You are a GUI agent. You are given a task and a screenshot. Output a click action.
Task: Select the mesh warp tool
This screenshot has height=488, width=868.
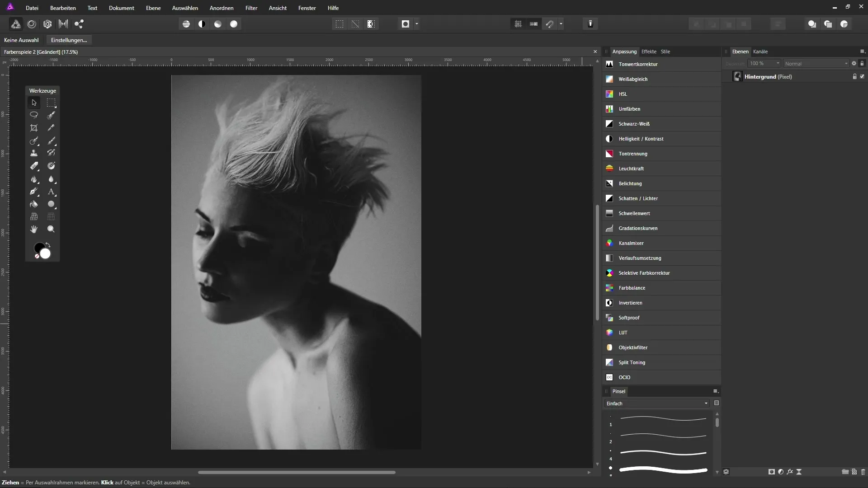pyautogui.click(x=34, y=217)
